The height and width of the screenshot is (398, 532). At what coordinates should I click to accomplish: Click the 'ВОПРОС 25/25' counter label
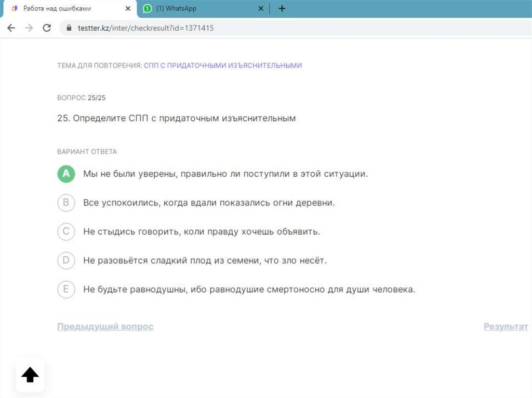click(82, 98)
